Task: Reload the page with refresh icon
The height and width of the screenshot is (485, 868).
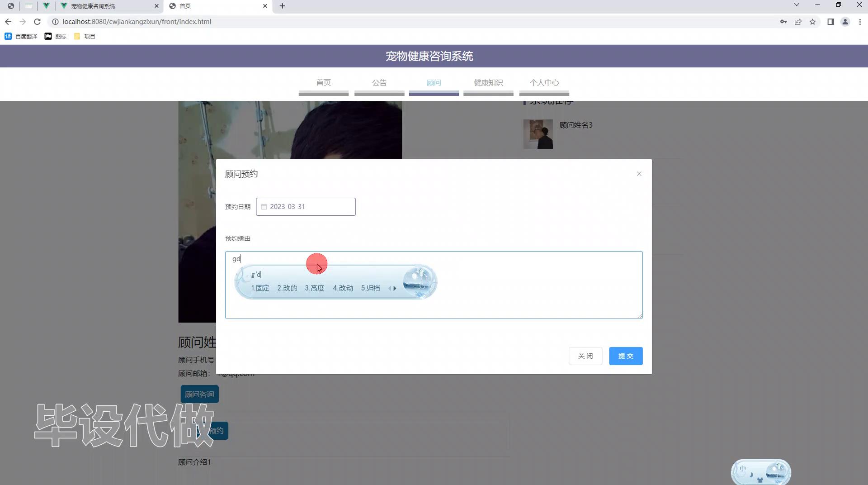Action: [38, 22]
